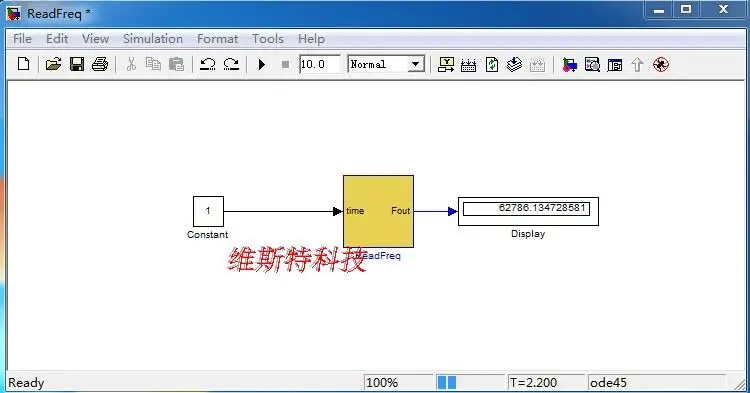Stop the simulation with square button
Image resolution: width=750 pixels, height=393 pixels.
286,65
